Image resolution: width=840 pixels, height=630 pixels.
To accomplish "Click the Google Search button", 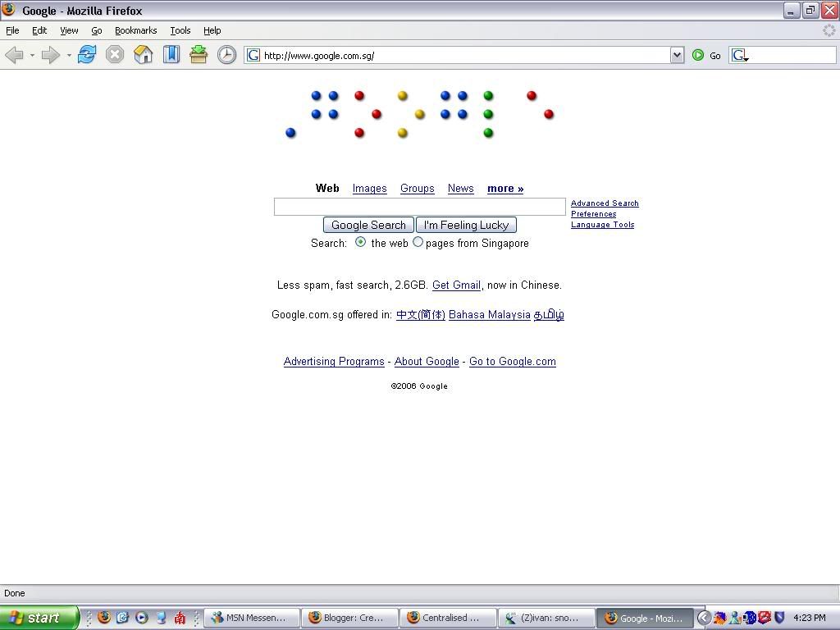I will click(x=368, y=225).
